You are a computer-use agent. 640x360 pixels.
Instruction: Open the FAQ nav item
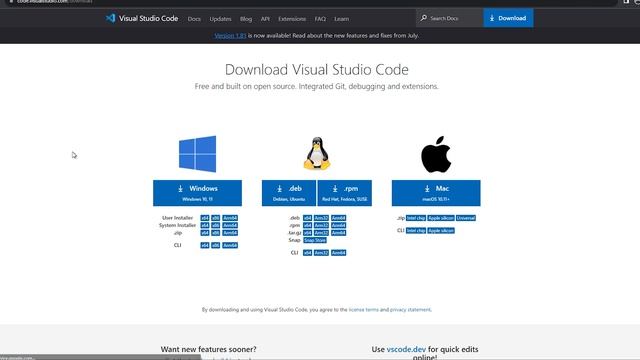tap(320, 19)
